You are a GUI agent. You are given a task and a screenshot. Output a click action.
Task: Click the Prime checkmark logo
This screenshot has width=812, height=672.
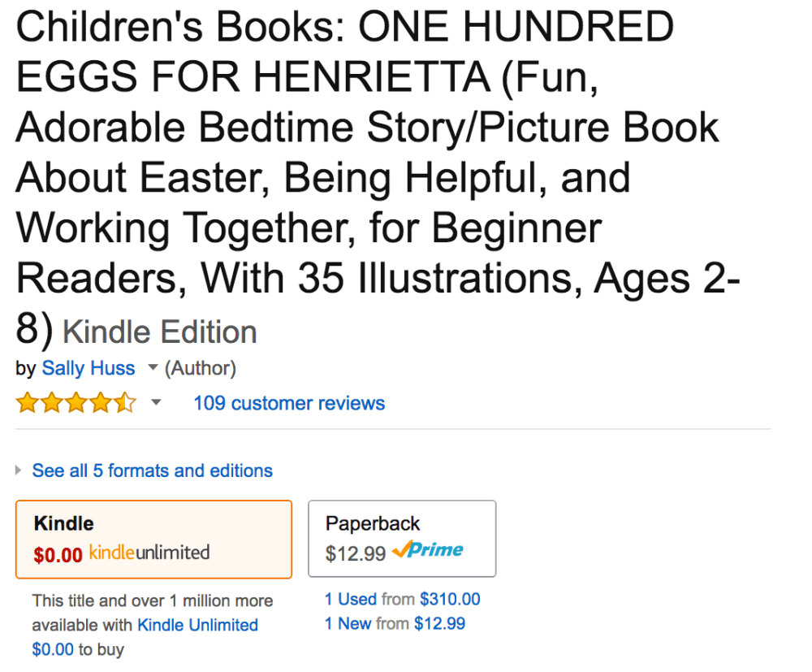428,550
